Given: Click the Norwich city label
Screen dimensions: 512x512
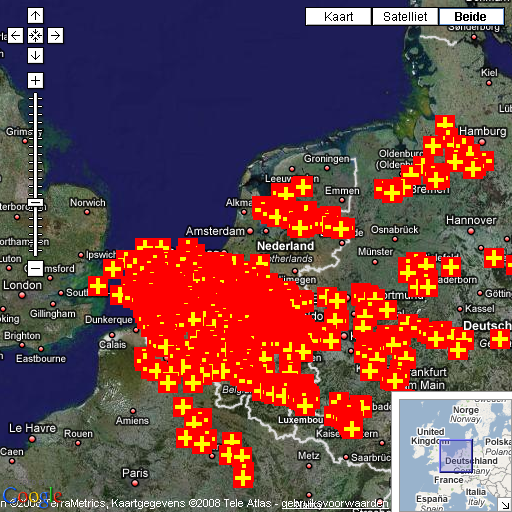Looking at the screenshot, I should pos(88,203).
